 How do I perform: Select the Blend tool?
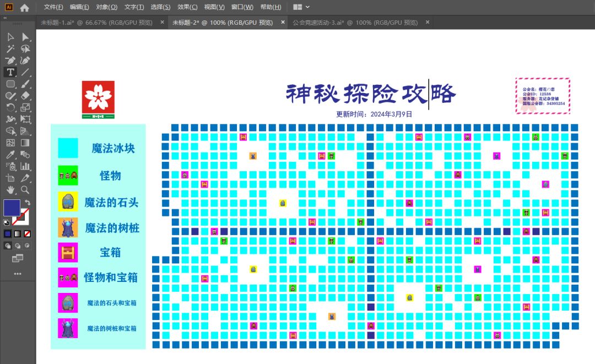click(25, 154)
